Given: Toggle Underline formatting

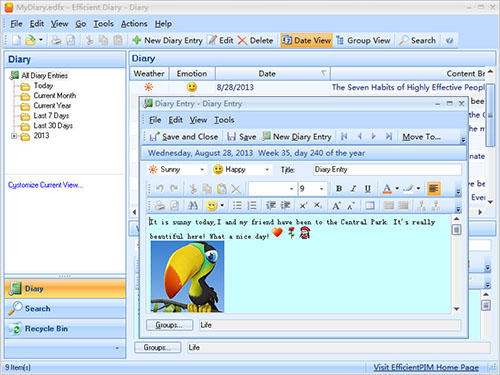Looking at the screenshot, I should coord(367,189).
